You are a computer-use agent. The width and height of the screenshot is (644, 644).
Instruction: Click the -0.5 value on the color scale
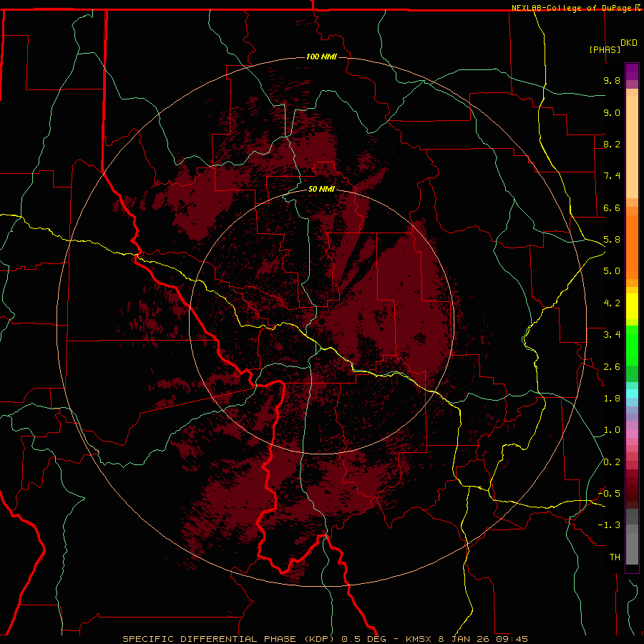point(610,494)
